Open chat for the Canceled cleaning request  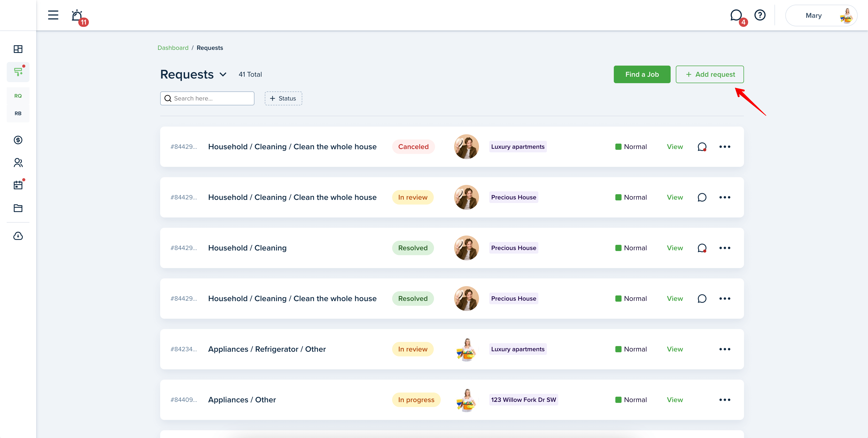[702, 147]
